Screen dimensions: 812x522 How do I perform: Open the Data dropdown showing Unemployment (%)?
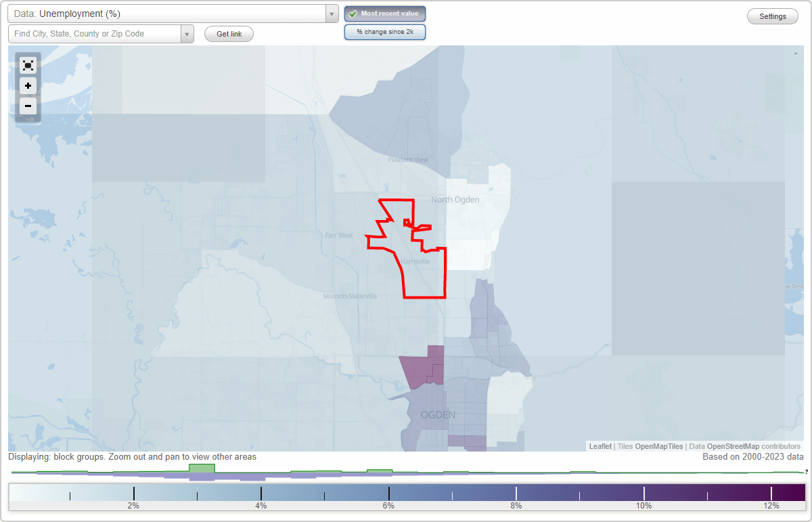(169, 14)
